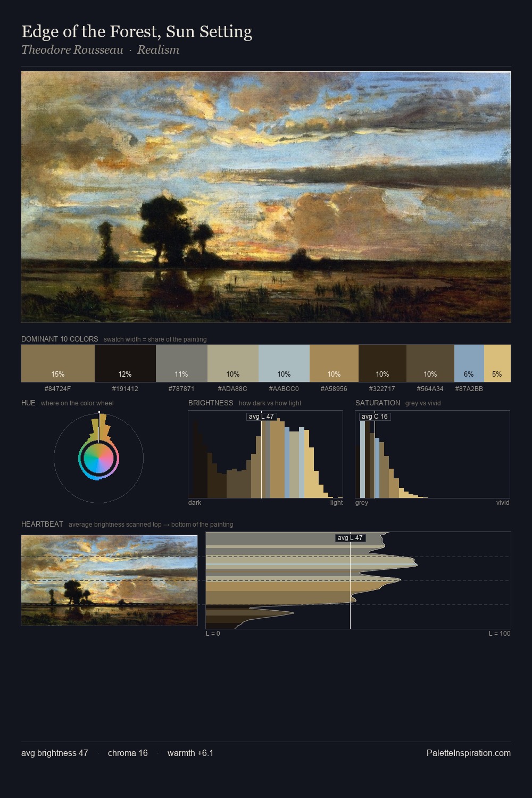Viewport: 532px width, 798px height.
Task: Click the main painting image
Action: point(266,197)
